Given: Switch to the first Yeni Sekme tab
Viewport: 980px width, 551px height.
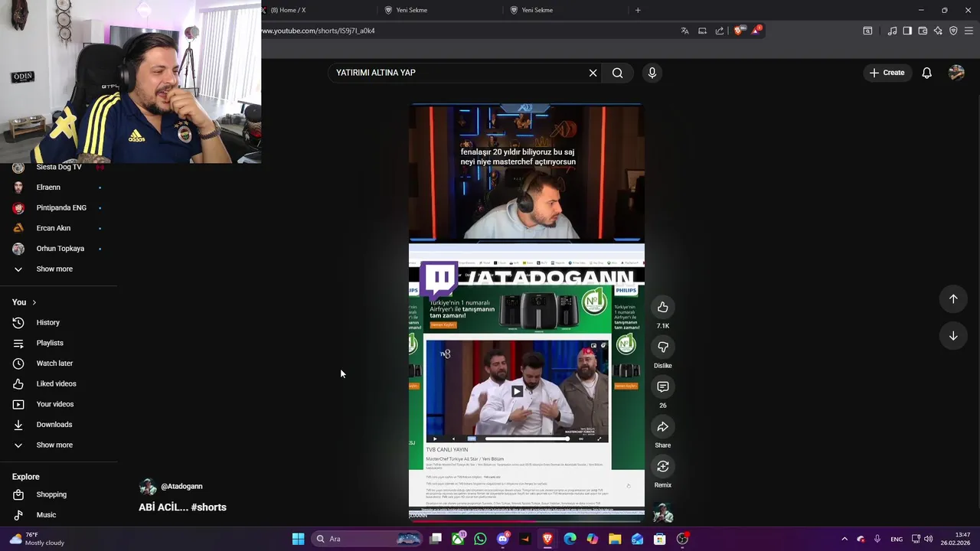Looking at the screenshot, I should (440, 10).
